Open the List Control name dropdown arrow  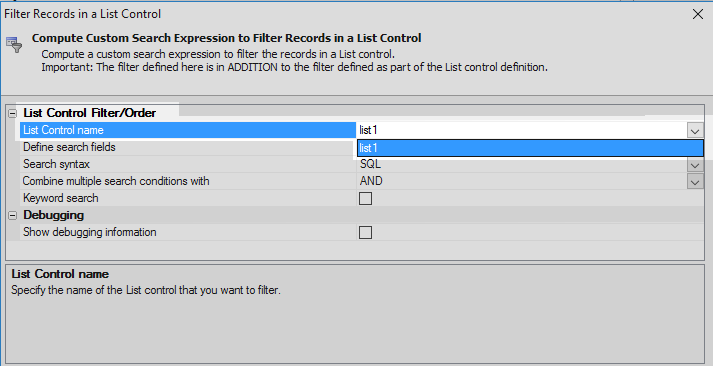pyautogui.click(x=694, y=131)
